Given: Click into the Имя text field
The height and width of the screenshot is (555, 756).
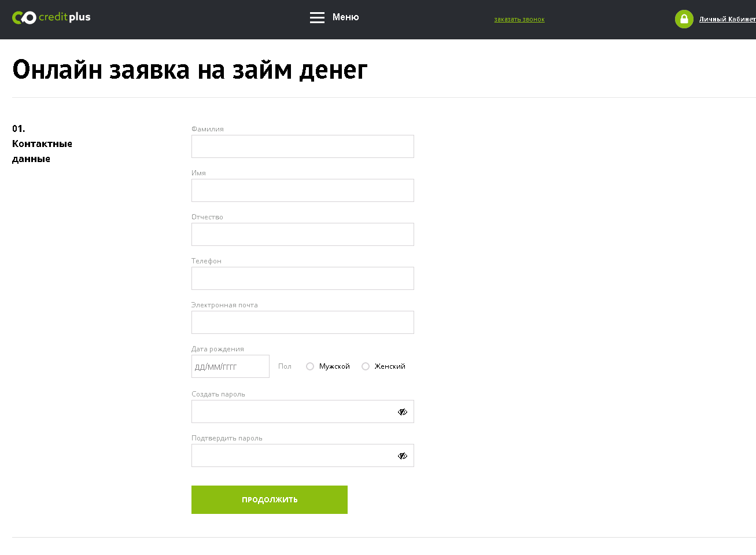Looking at the screenshot, I should pos(303,190).
